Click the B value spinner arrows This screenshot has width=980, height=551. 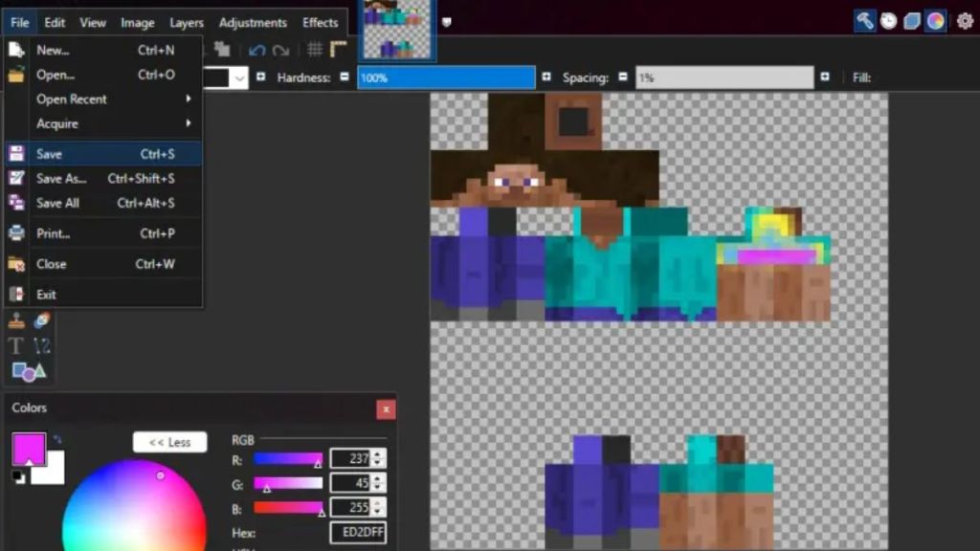click(377, 507)
